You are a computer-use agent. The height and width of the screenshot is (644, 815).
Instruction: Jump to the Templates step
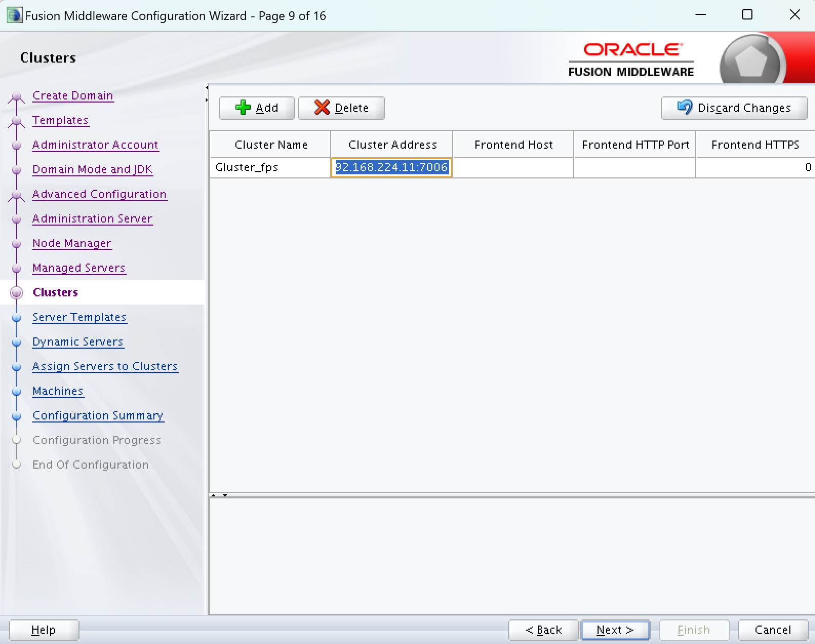click(x=61, y=120)
